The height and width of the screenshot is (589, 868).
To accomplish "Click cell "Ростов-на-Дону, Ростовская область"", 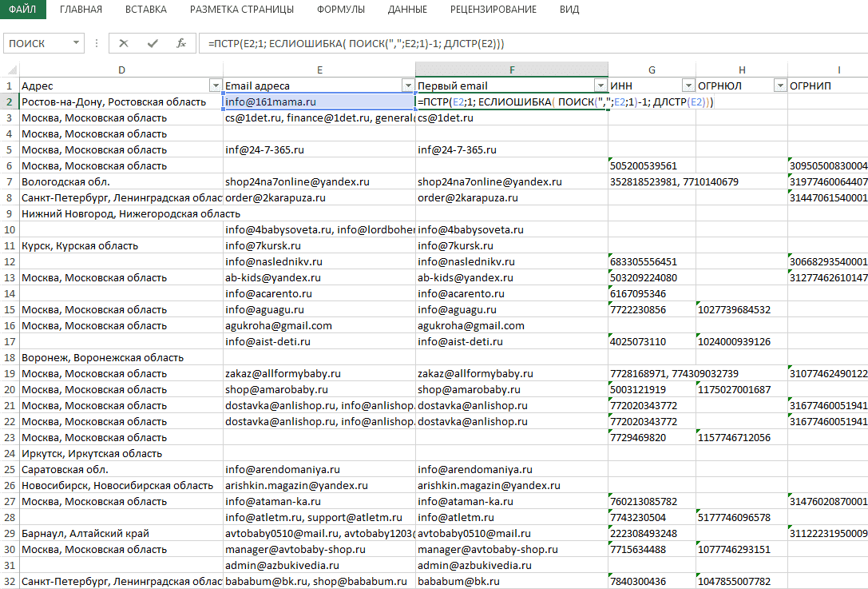I will [121, 102].
